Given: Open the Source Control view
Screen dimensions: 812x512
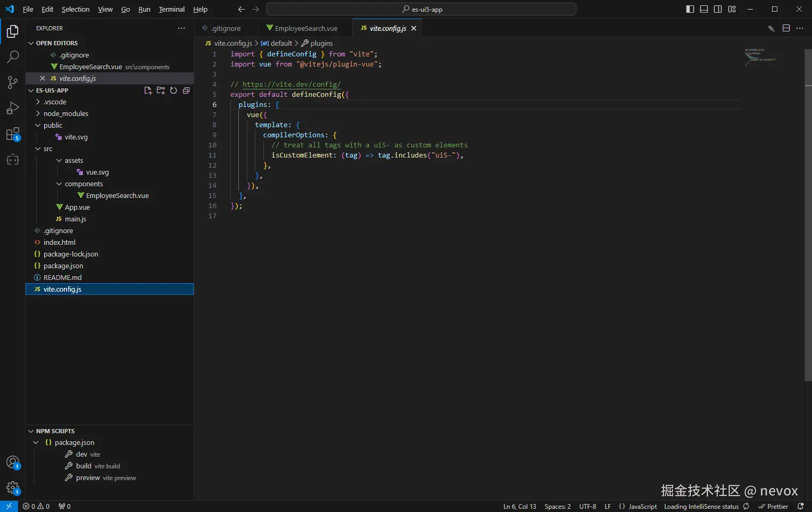Looking at the screenshot, I should (x=13, y=82).
